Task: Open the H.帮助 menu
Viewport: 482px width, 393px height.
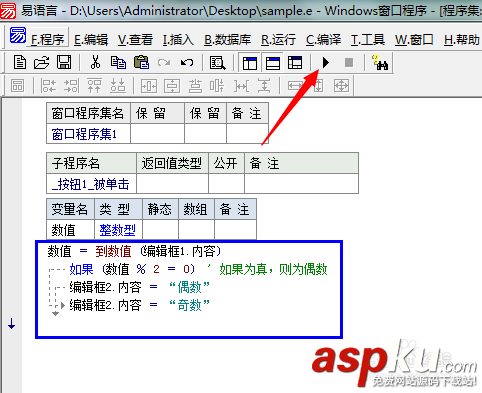Action: (x=462, y=40)
